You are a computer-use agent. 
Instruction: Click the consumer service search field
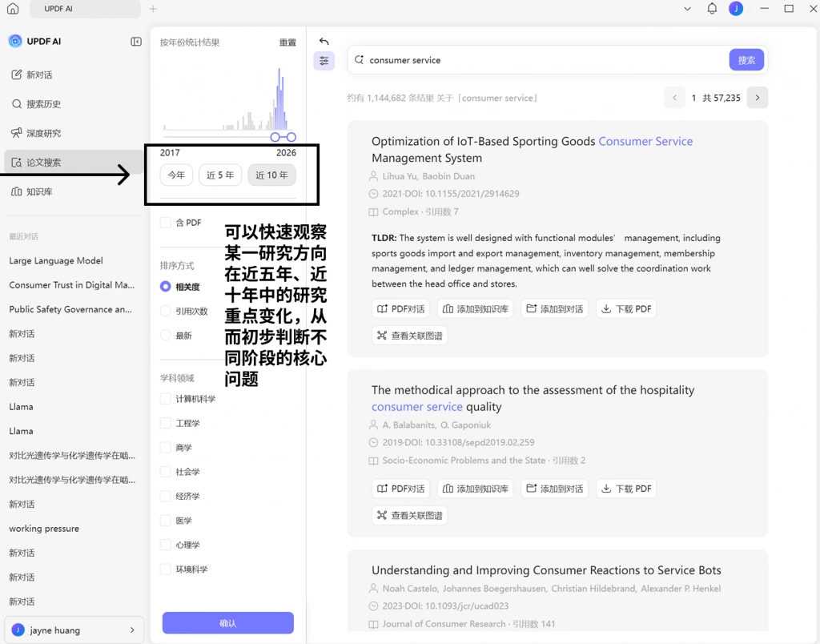(539, 60)
